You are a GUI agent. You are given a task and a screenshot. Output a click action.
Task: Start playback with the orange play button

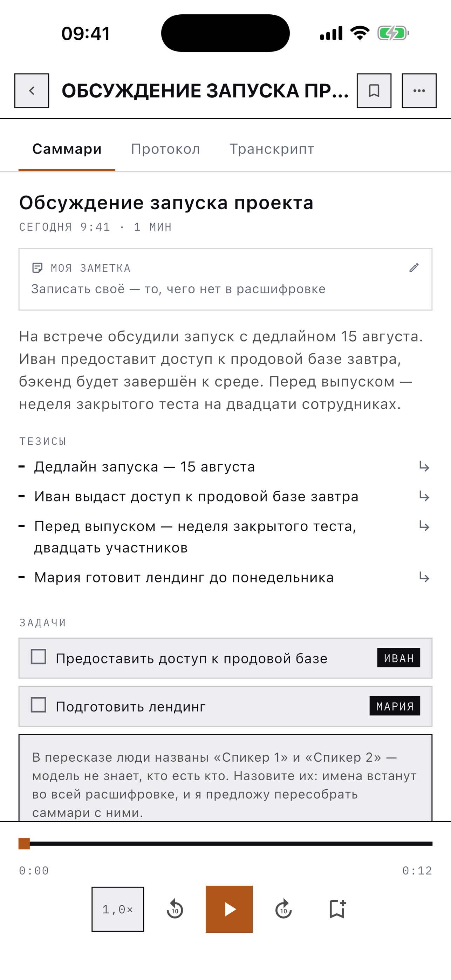[x=229, y=909]
